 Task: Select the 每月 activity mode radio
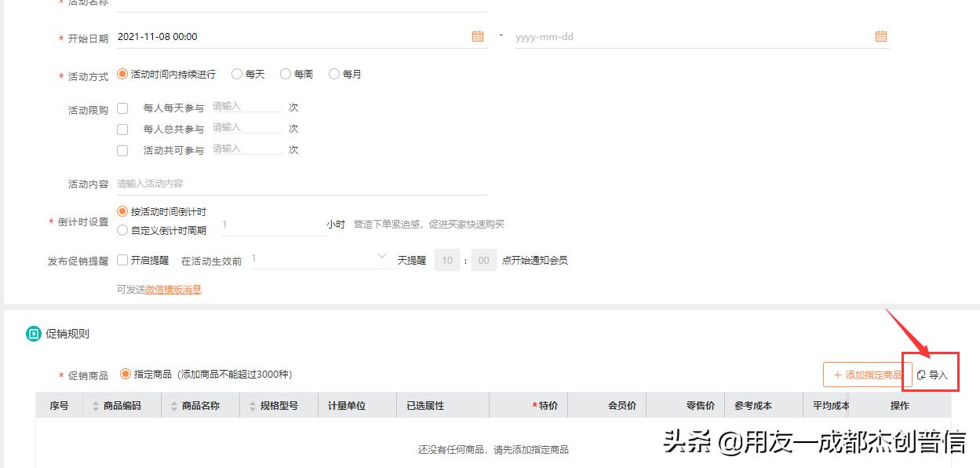335,73
